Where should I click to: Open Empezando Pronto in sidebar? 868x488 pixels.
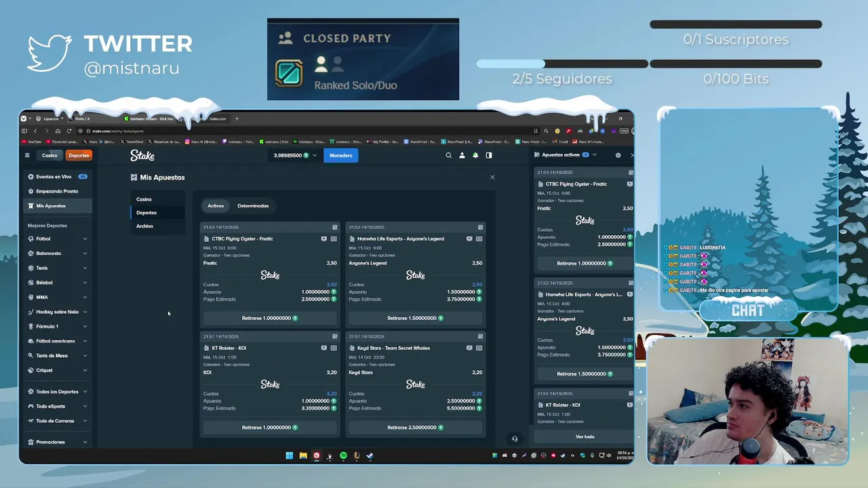[58, 191]
